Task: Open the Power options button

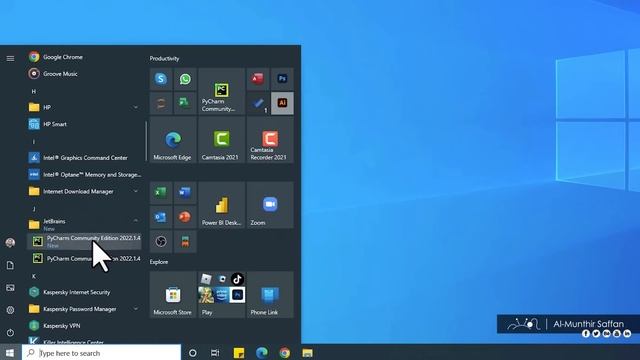Action: click(x=10, y=333)
